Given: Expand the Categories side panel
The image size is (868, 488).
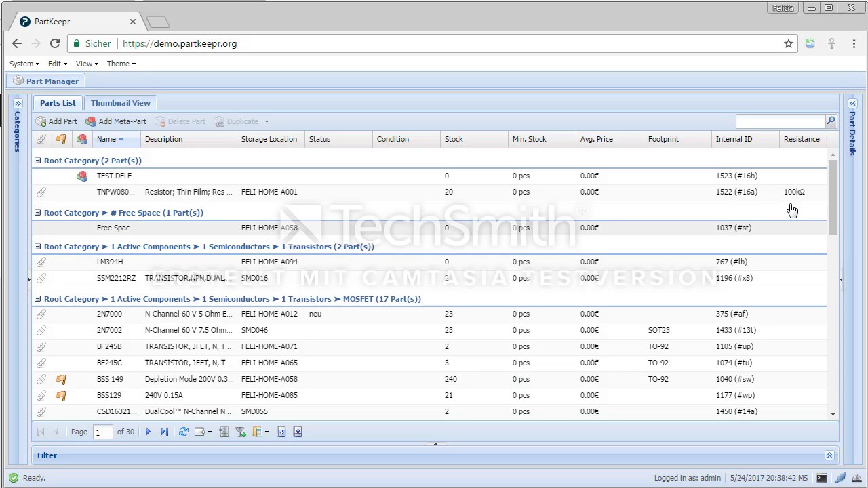Looking at the screenshot, I should point(18,103).
